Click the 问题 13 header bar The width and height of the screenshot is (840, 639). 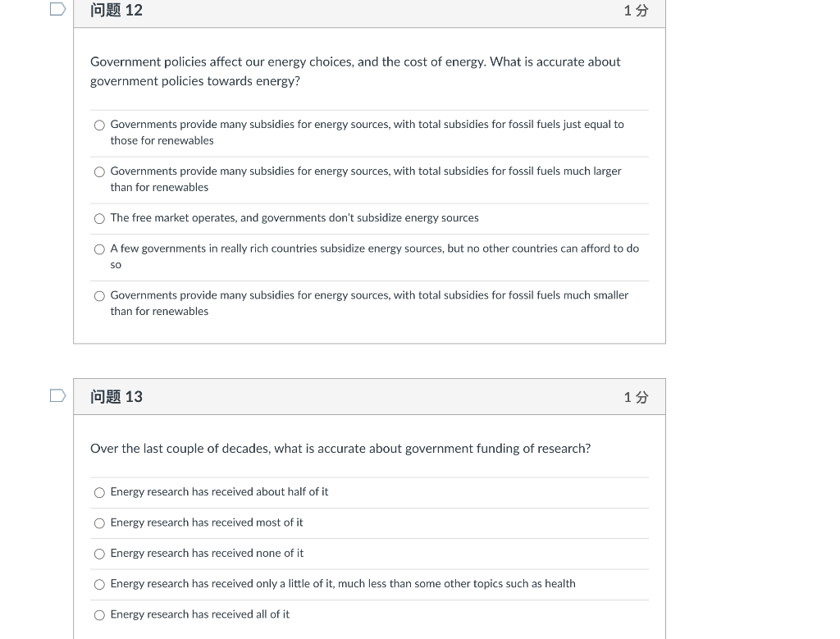tap(328, 396)
